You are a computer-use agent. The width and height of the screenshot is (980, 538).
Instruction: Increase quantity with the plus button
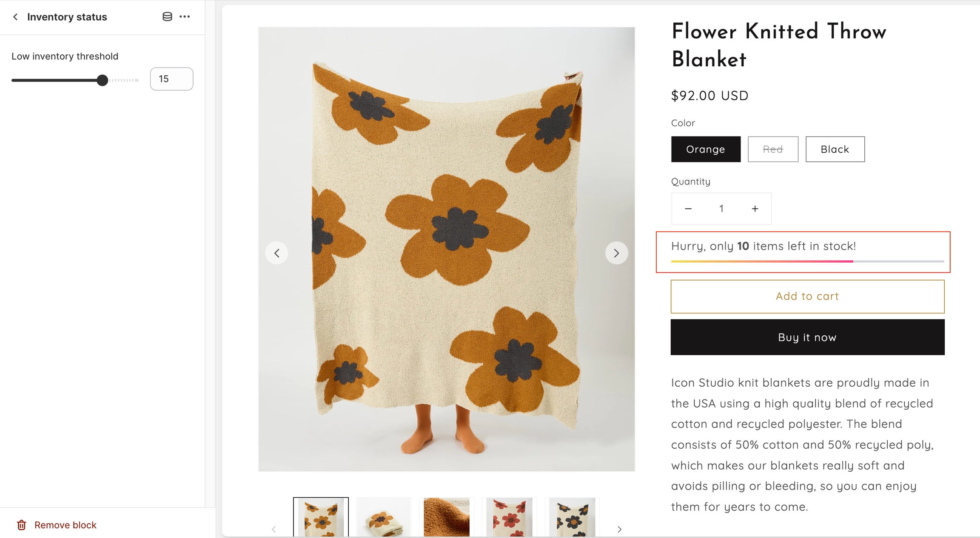coord(755,209)
